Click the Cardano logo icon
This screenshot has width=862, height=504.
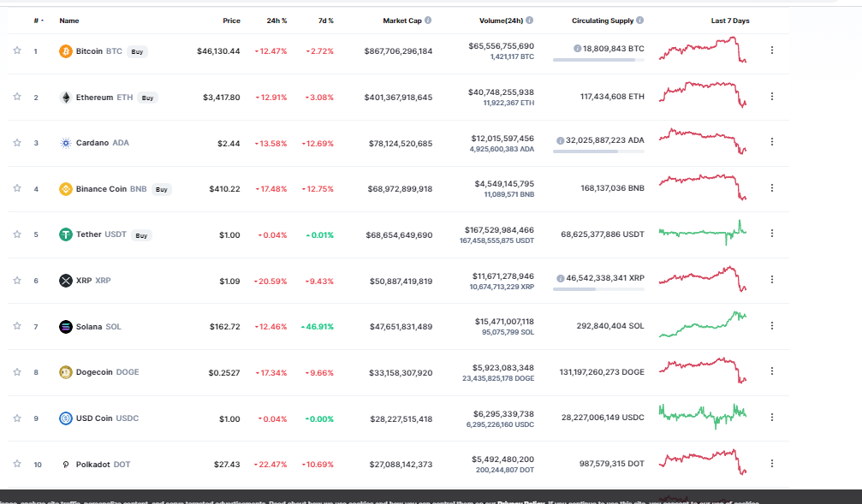(x=65, y=143)
